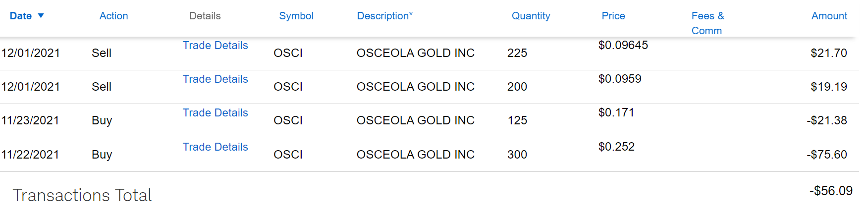The height and width of the screenshot is (219, 868).
Task: Sort by Price column header
Action: 613,16
